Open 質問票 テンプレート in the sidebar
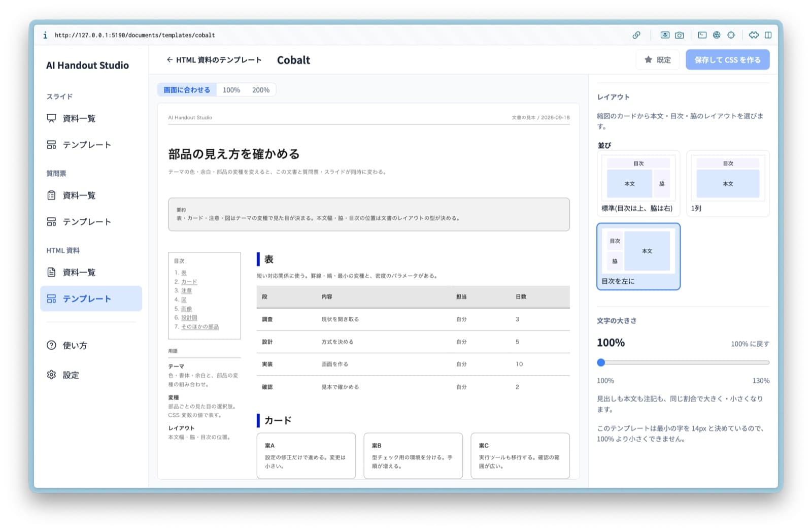Image resolution: width=812 pixels, height=531 pixels. click(x=91, y=222)
